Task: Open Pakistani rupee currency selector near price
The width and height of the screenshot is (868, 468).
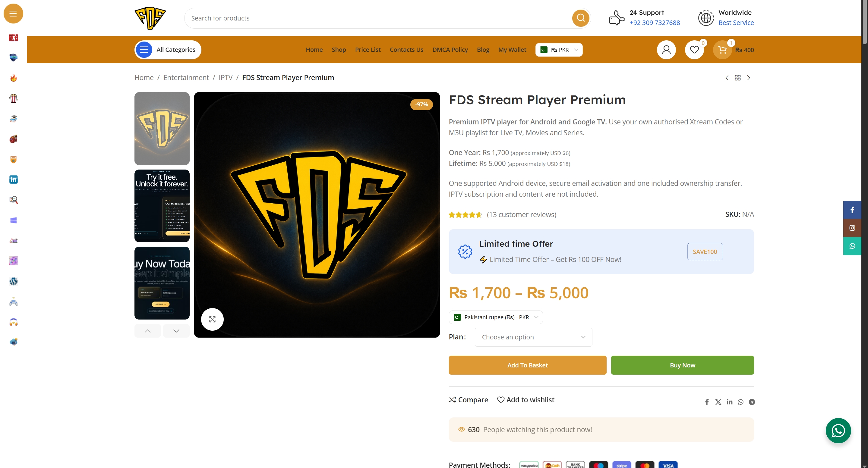Action: tap(496, 317)
